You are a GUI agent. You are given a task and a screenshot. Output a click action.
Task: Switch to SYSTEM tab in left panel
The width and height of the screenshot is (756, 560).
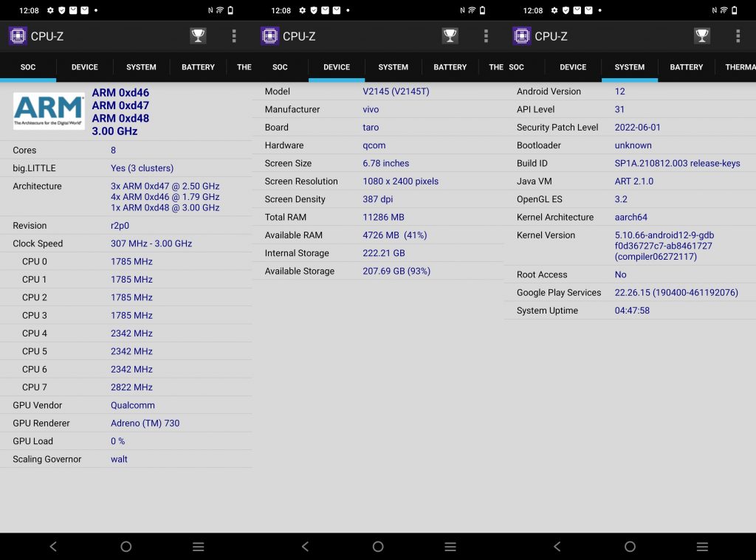[x=141, y=67]
